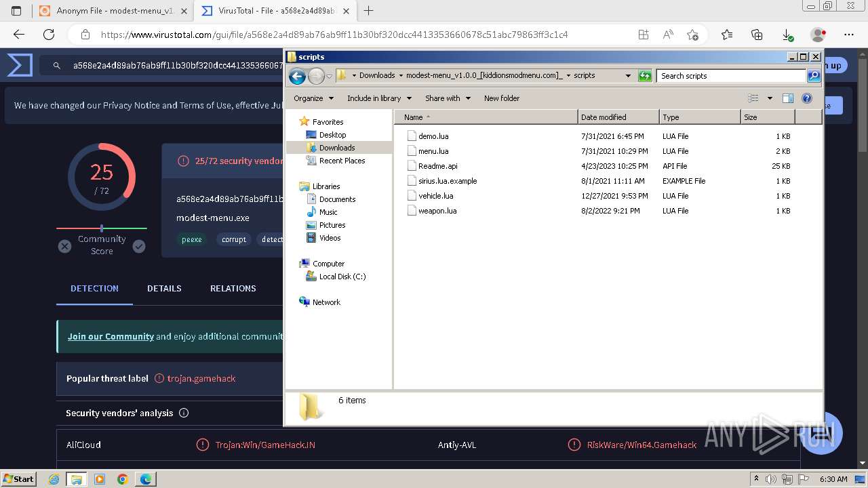The width and height of the screenshot is (868, 488).
Task: Open Chrome from taskbar
Action: coord(122,479)
